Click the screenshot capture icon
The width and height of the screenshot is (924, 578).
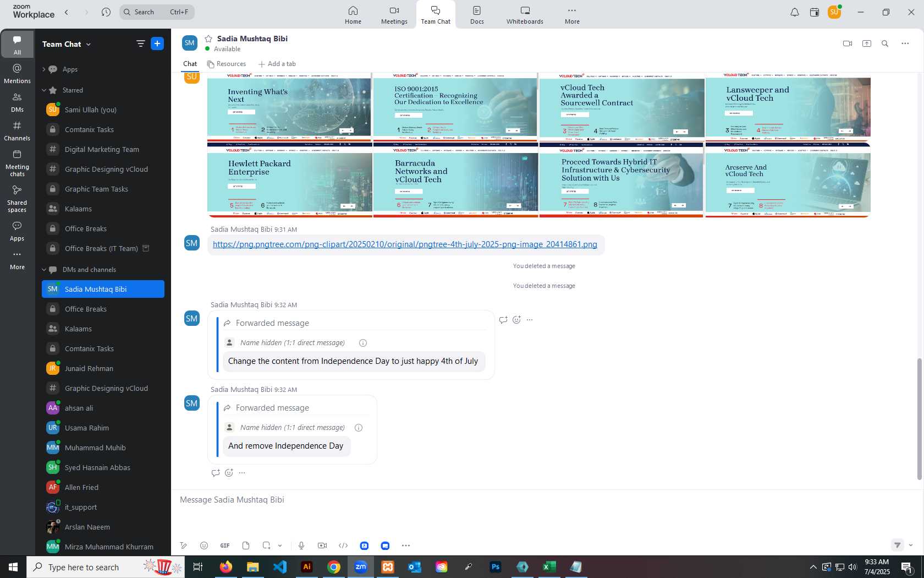(x=266, y=546)
